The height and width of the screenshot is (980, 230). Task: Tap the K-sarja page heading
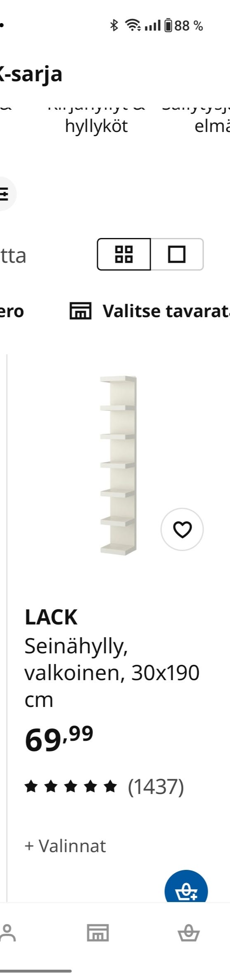31,75
